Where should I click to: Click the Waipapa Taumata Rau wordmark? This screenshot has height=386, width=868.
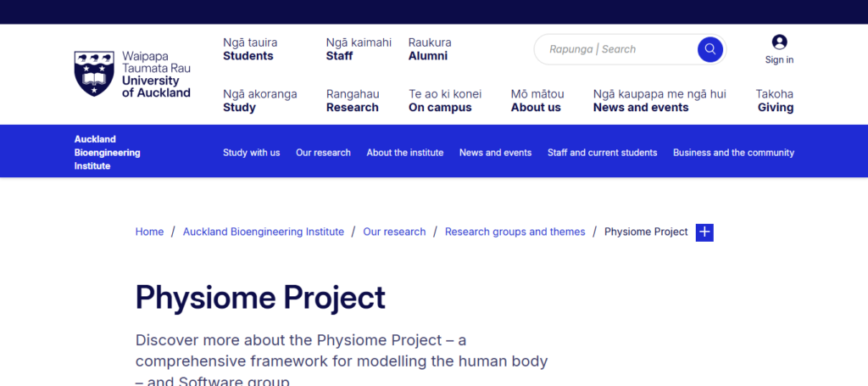pos(156,63)
